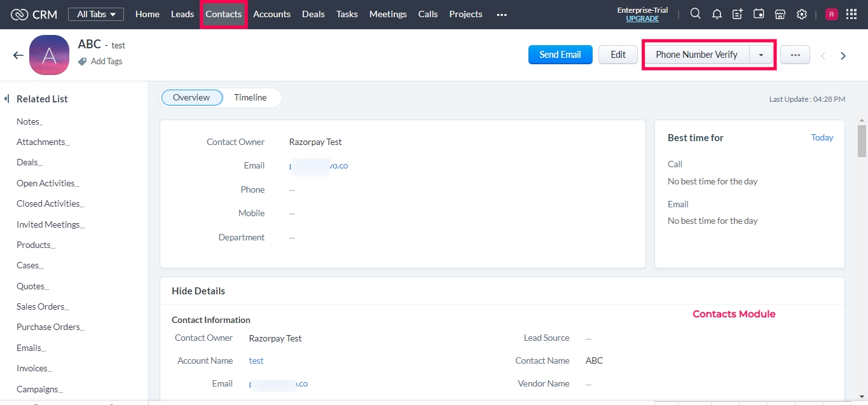The image size is (868, 405).
Task: Open the more actions ellipsis button
Action: coord(795,55)
